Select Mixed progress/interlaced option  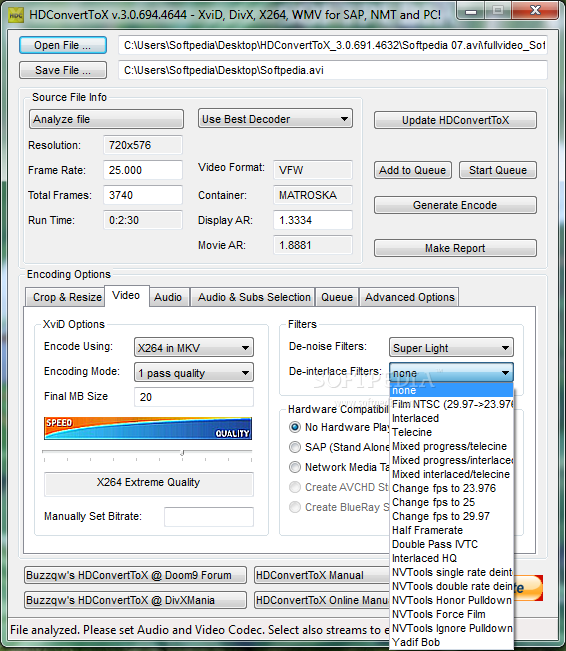click(x=452, y=460)
